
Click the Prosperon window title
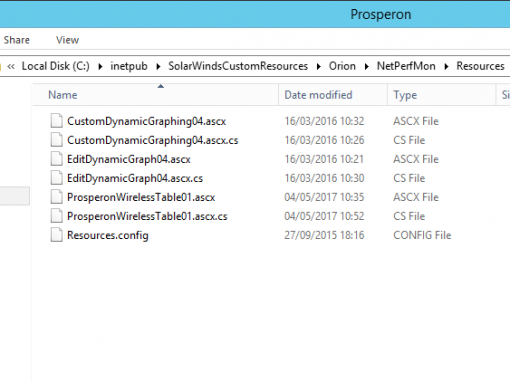[381, 14]
